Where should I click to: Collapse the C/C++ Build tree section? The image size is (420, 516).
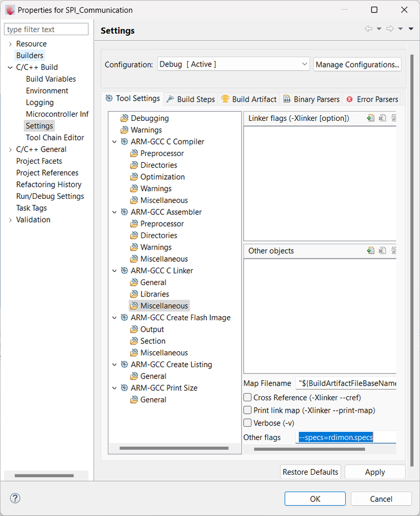[9, 67]
